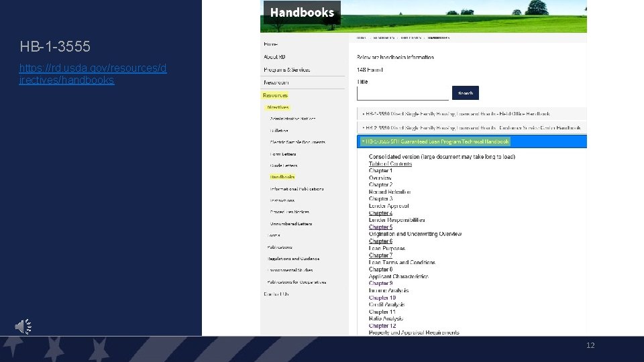Select the highlighted Resources sidebar item
This screenshot has width=644, height=362.
tap(275, 95)
